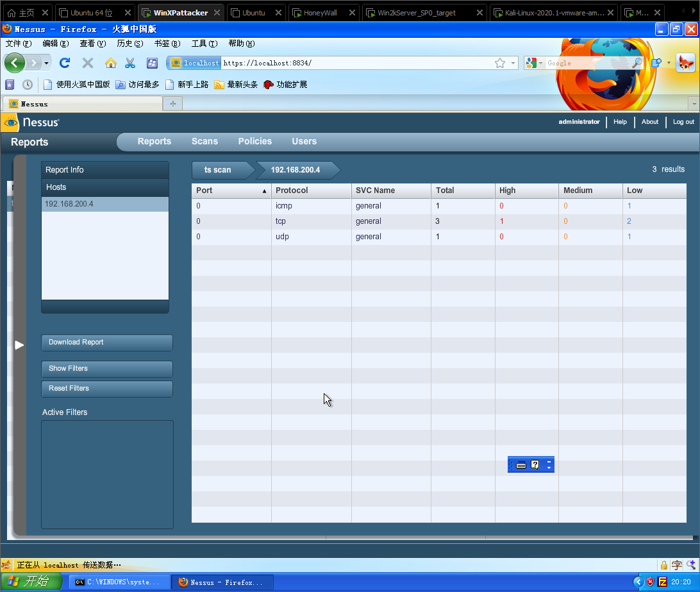Click Show Filters button
Image resolution: width=700 pixels, height=592 pixels.
106,369
